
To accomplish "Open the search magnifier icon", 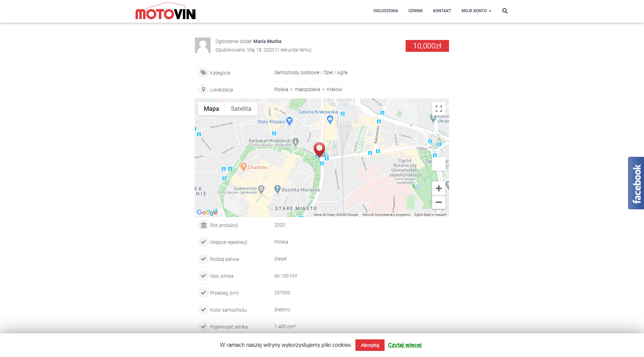I will coord(504,10).
